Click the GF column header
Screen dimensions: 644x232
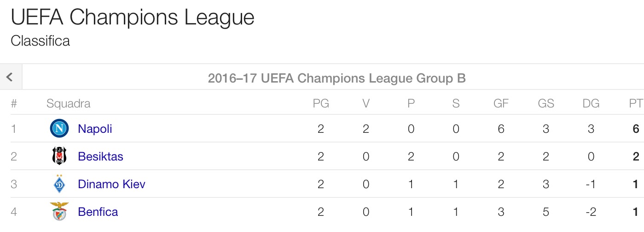501,104
